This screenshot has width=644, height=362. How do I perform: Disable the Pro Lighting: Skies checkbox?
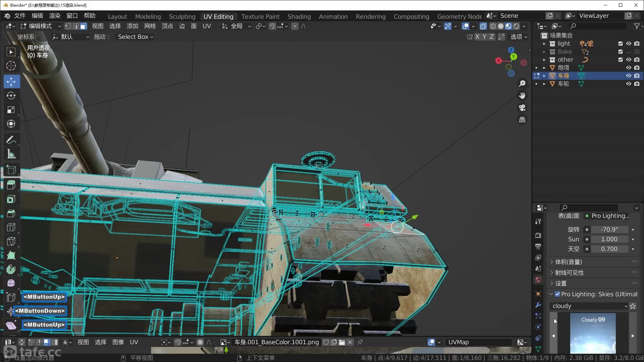[557, 294]
